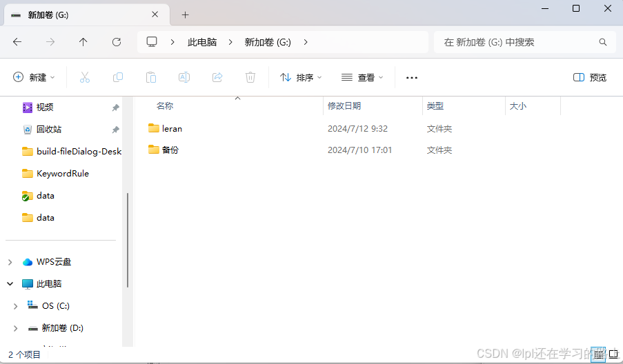The image size is (623, 364).
Task: Unpin 视频 using its pin icon
Action: [x=116, y=108]
